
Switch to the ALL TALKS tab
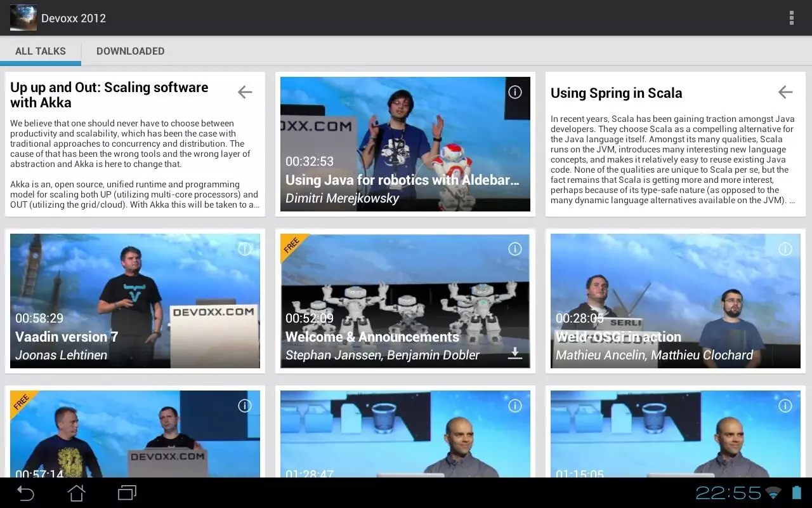click(x=41, y=51)
